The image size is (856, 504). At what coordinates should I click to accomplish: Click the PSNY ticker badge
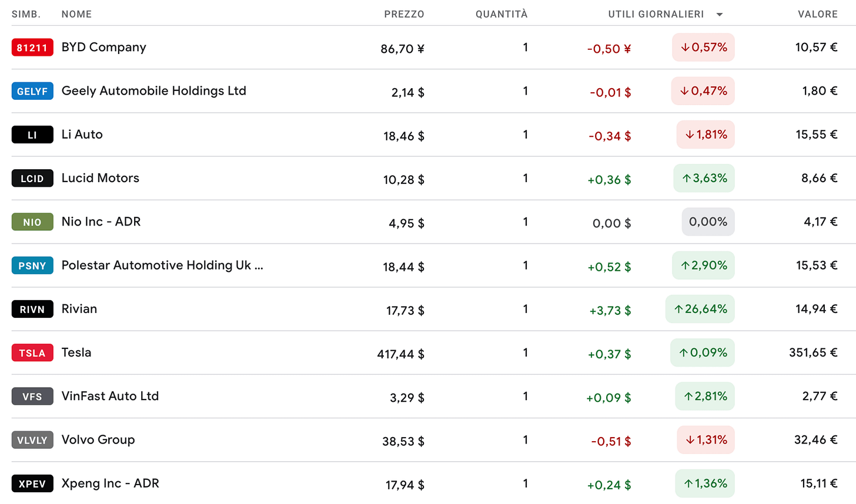click(x=32, y=266)
